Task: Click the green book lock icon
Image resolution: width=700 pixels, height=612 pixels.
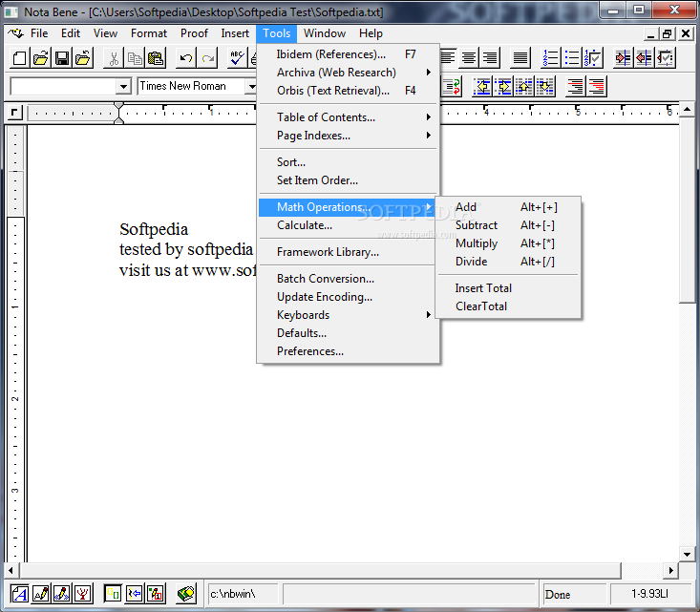Action: coord(186,594)
